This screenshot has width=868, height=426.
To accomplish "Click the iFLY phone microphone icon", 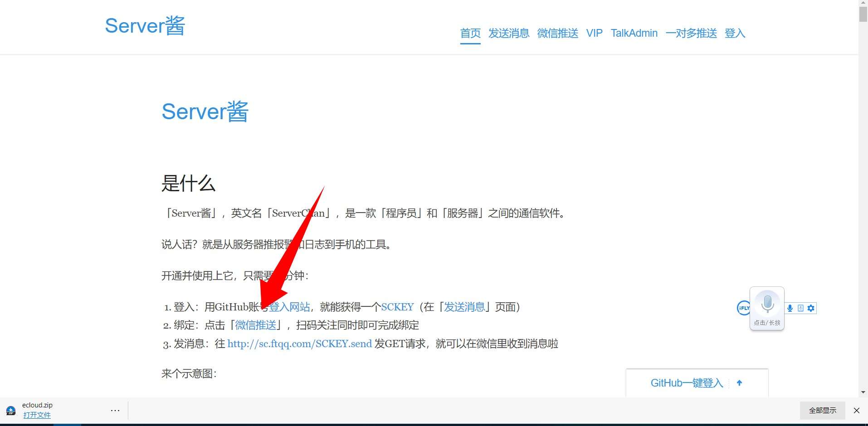I will coord(800,308).
